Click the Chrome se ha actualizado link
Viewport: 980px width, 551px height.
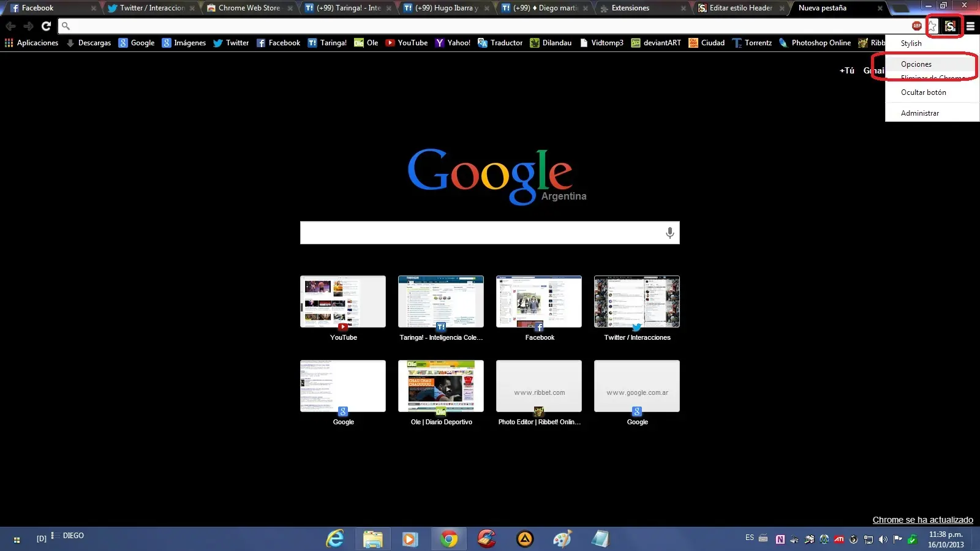(922, 520)
